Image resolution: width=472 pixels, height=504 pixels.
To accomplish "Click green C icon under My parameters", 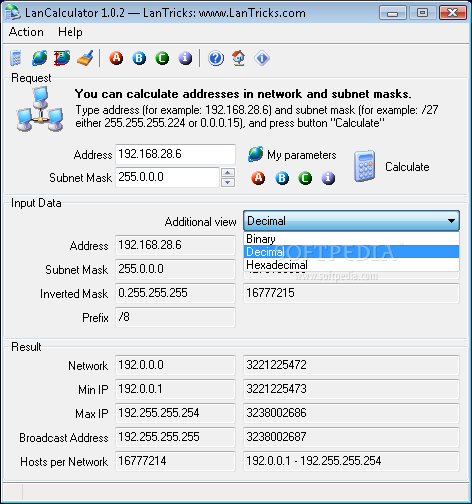I will pos(305,178).
